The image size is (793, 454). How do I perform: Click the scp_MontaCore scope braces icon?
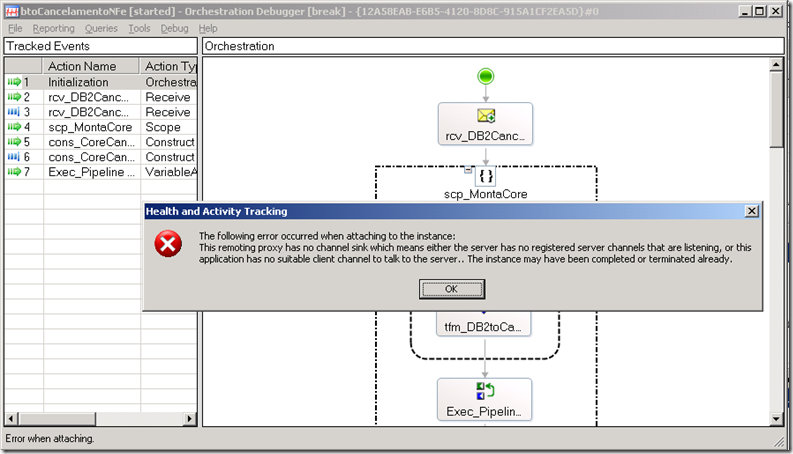click(485, 177)
